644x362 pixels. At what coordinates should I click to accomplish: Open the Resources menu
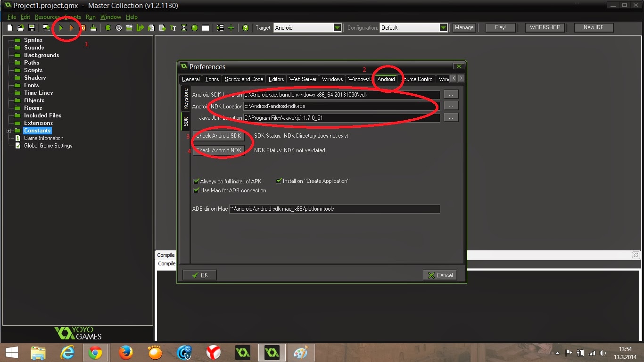click(47, 17)
